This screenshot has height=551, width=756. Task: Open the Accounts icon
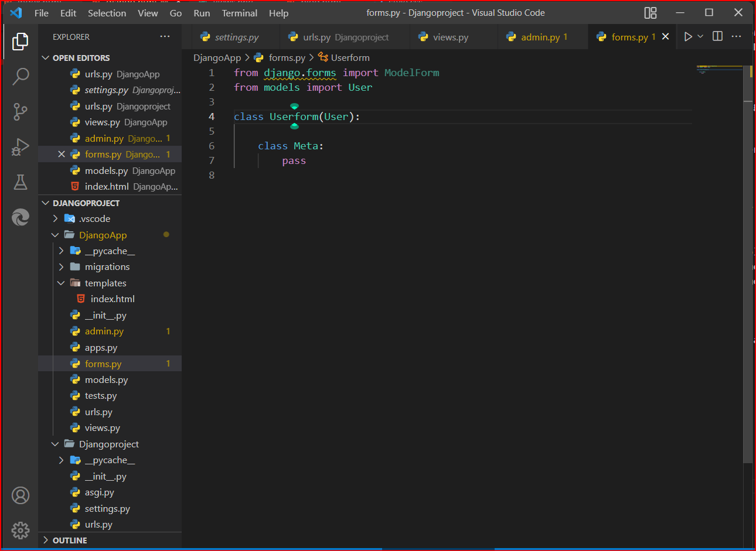[21, 495]
